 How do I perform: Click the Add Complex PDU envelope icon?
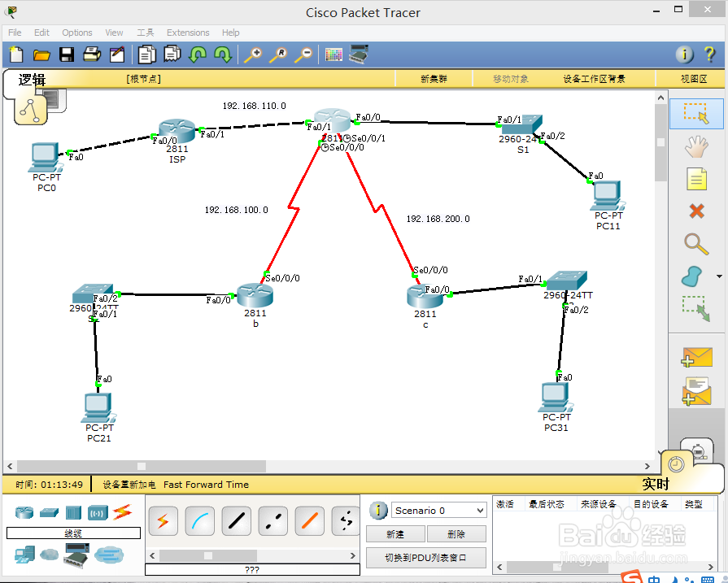(696, 391)
